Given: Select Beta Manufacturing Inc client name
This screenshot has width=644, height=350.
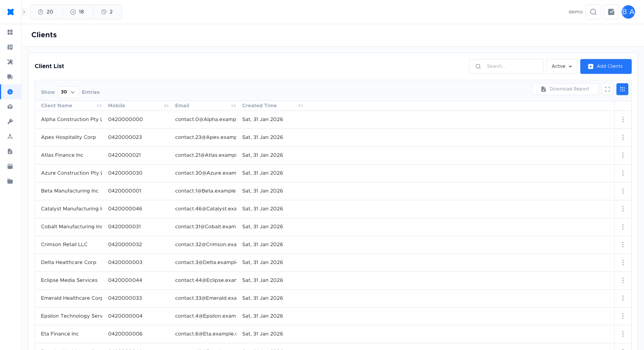Looking at the screenshot, I should click(x=70, y=191).
